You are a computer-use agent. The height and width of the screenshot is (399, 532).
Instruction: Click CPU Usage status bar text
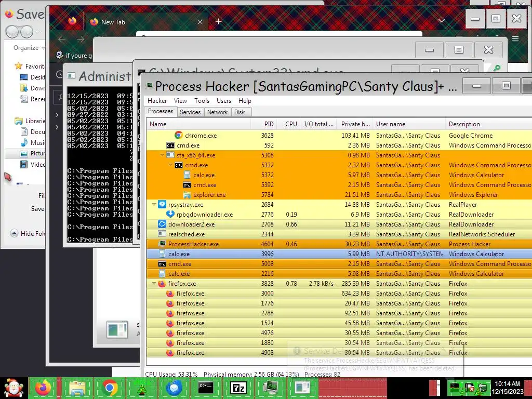171,375
